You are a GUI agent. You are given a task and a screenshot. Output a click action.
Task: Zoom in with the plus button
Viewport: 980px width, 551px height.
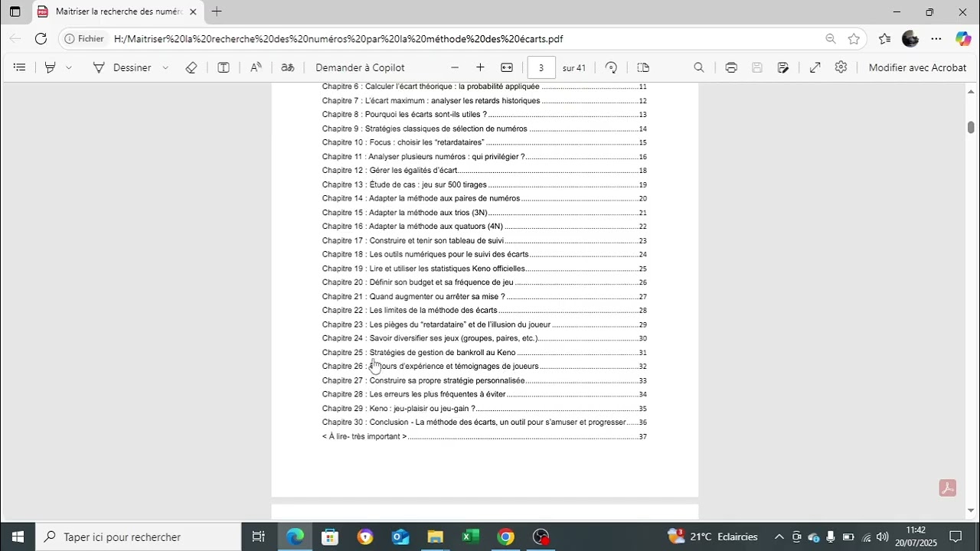[480, 67]
